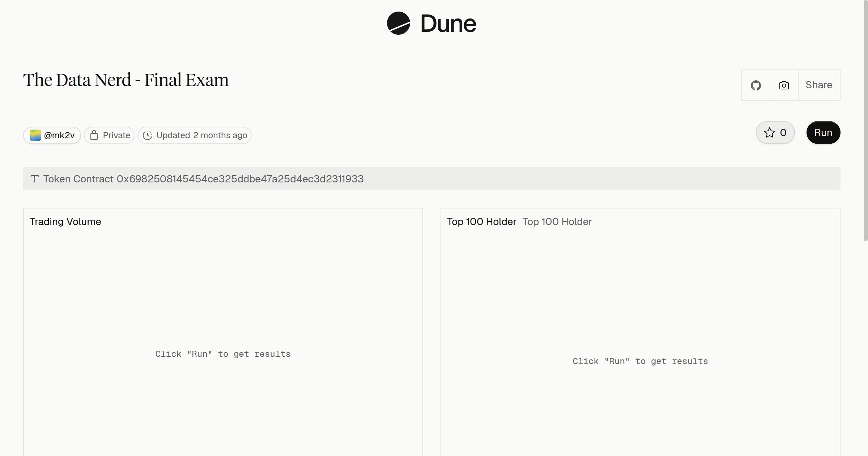Click the Private lock badge

point(109,135)
